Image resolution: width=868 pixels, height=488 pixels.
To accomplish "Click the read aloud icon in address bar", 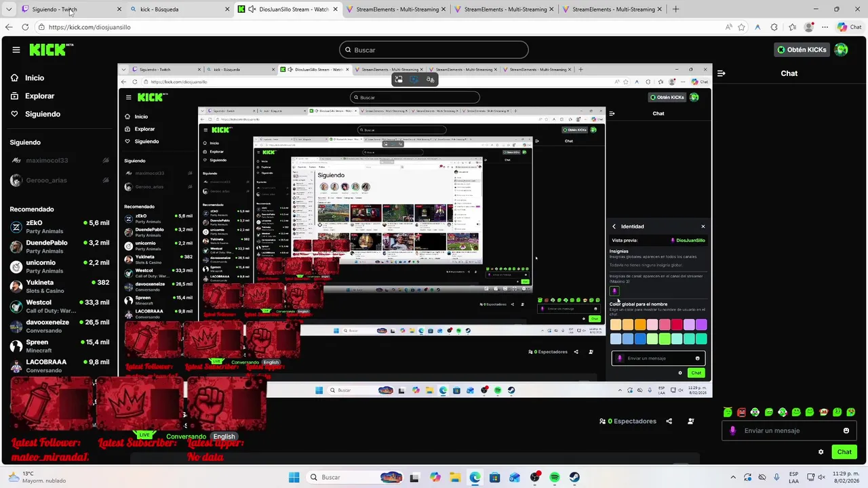I will click(x=728, y=27).
